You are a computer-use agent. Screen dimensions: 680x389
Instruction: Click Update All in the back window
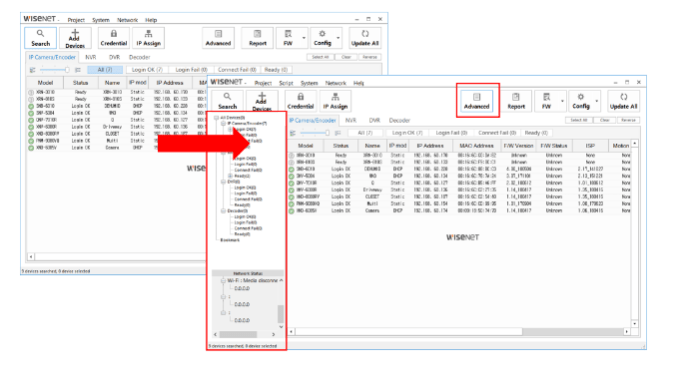[365, 38]
